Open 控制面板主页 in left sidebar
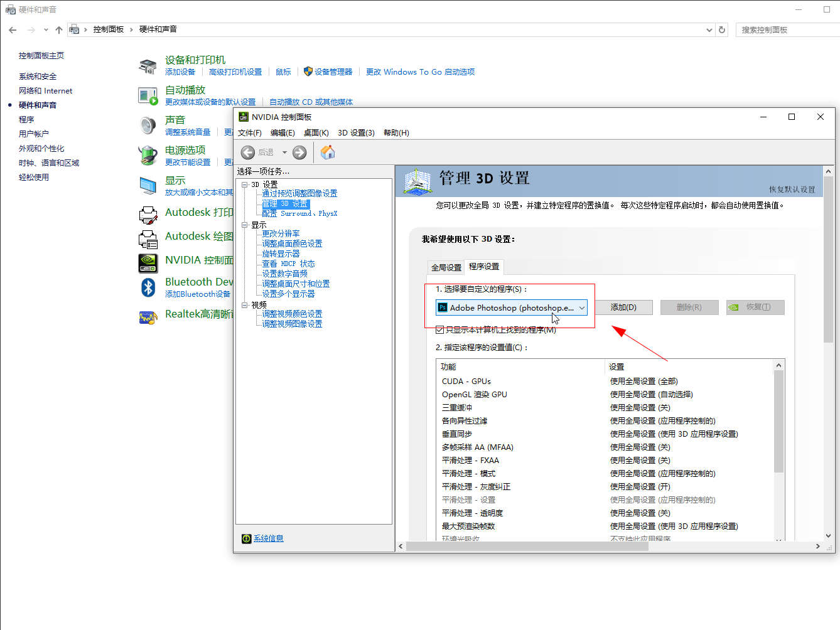 point(41,56)
